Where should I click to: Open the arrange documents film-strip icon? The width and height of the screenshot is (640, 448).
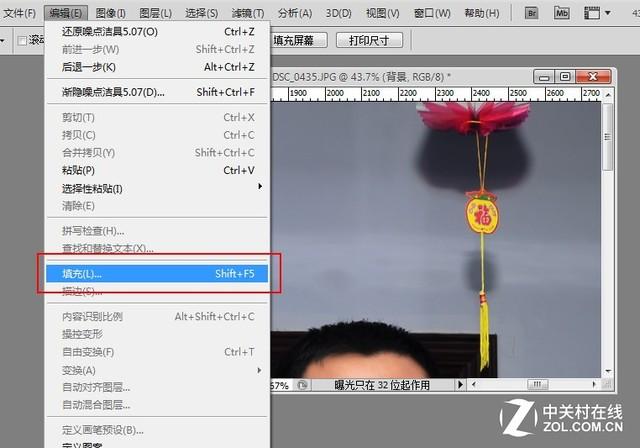tap(592, 13)
